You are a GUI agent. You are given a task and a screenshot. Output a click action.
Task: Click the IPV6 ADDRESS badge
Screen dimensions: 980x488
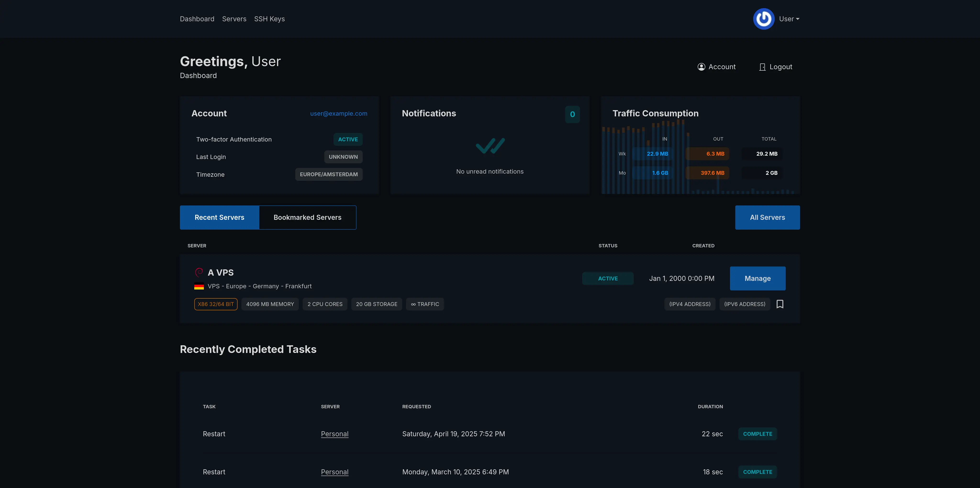pyautogui.click(x=745, y=304)
